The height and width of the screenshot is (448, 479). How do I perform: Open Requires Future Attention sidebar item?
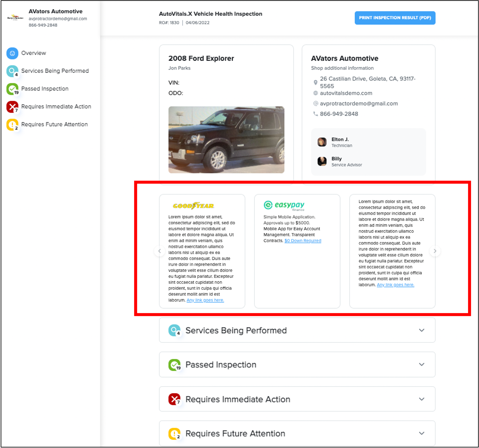pyautogui.click(x=54, y=124)
